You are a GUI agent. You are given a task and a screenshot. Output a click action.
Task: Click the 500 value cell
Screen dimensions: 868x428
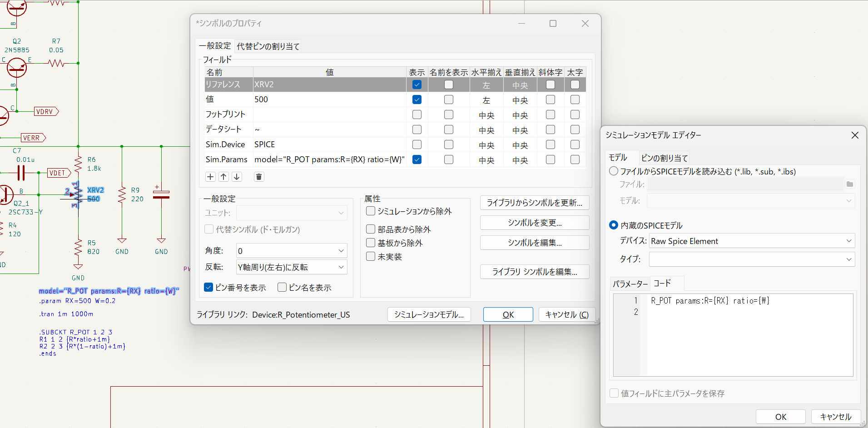[329, 100]
